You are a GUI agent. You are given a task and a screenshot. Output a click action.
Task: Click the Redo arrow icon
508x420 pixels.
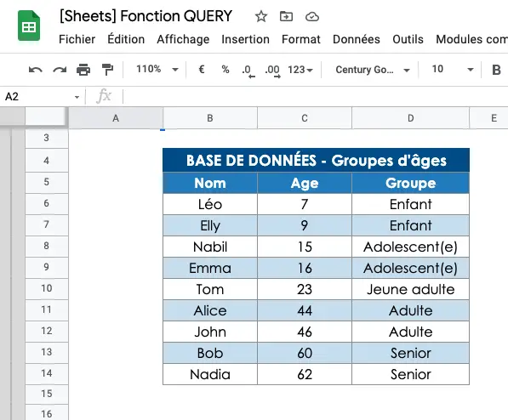[x=60, y=70]
